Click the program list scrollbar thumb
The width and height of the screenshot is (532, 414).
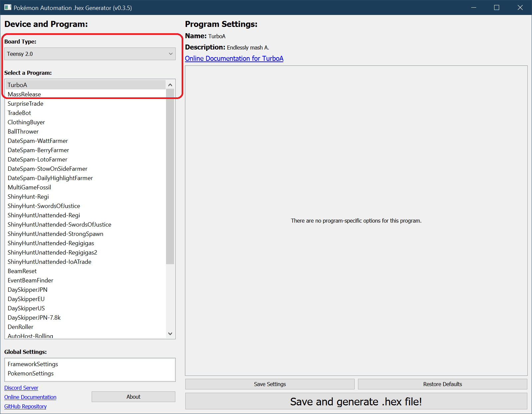170,177
